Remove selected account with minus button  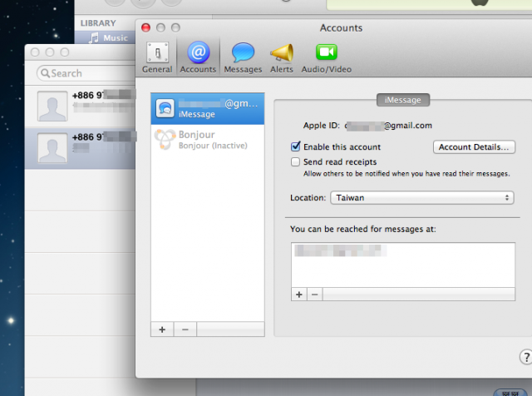click(x=185, y=329)
